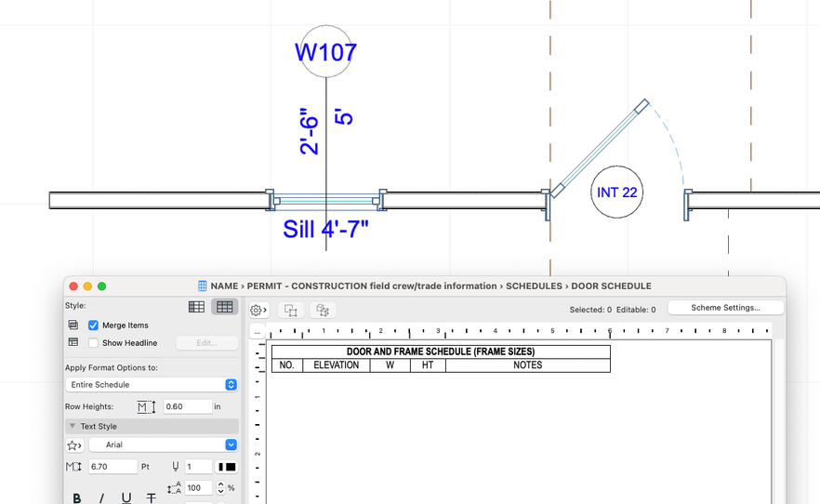Click the Row Heights text-height icon

coord(147,406)
